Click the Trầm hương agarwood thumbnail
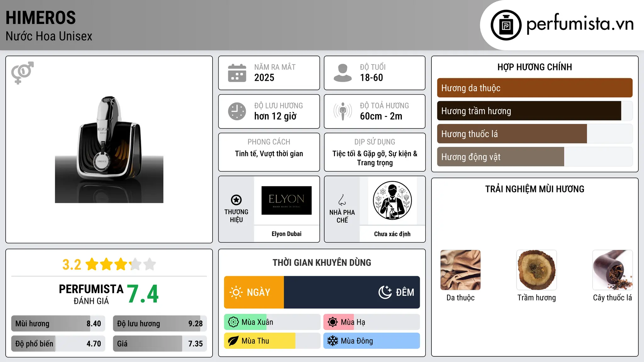644x362 pixels. (536, 270)
